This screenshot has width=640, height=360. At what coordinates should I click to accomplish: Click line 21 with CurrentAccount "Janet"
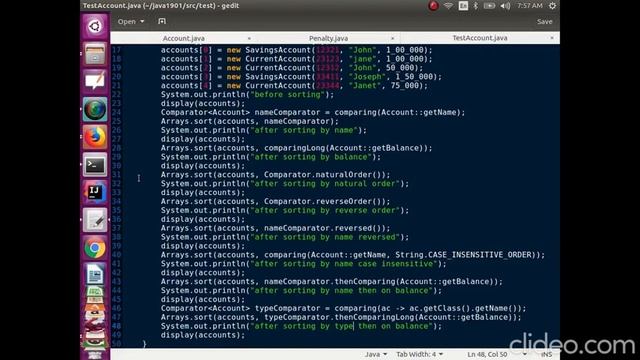[x=294, y=86]
